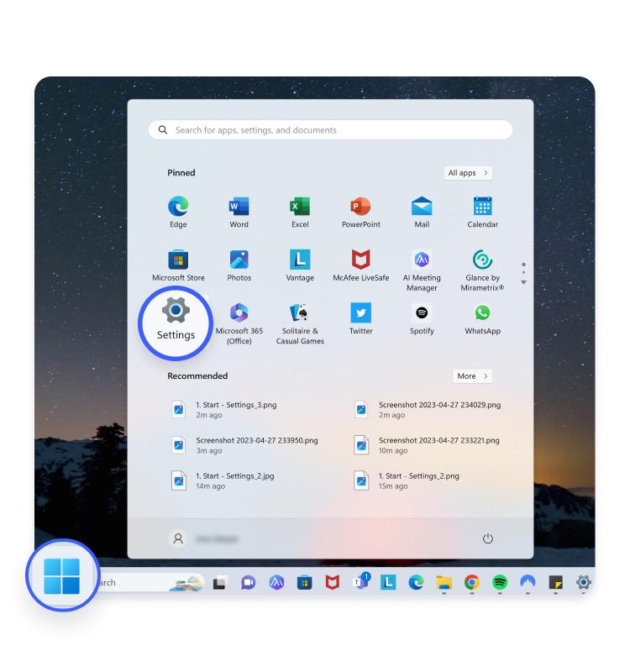Viewport: 630px width, 672px height.
Task: Open the Photos app
Action: click(x=239, y=265)
